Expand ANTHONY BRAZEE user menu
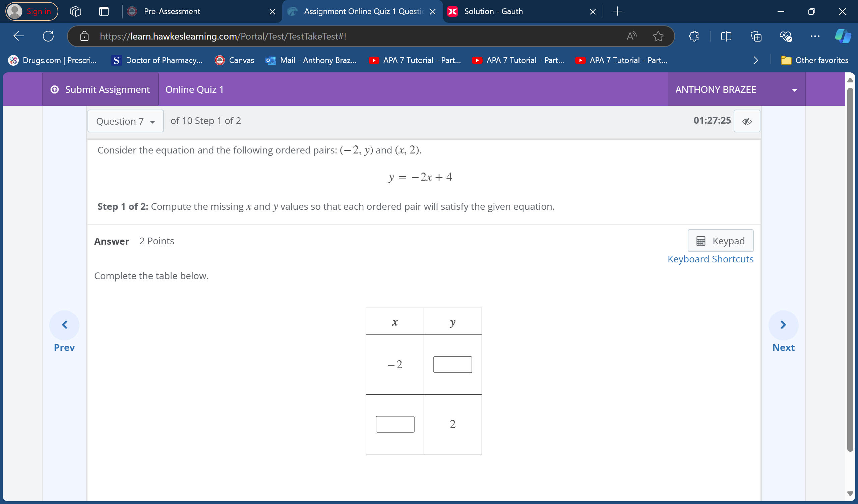The height and width of the screenshot is (504, 858). 736,89
